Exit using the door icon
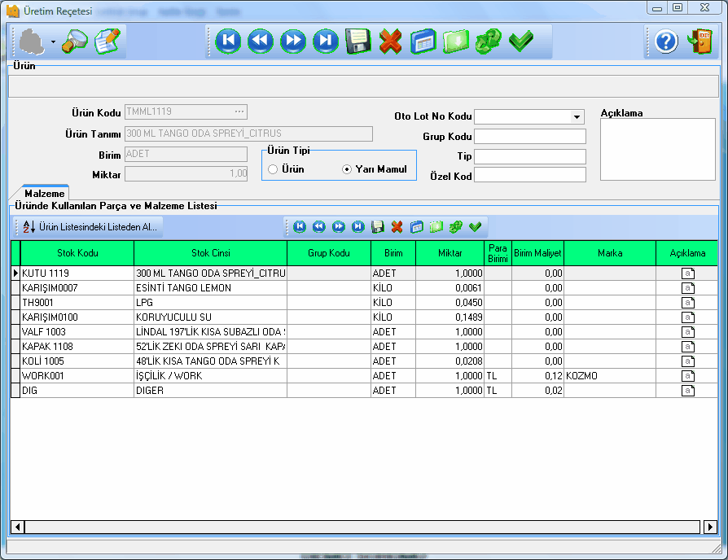This screenshot has height=560, width=728. tap(699, 42)
